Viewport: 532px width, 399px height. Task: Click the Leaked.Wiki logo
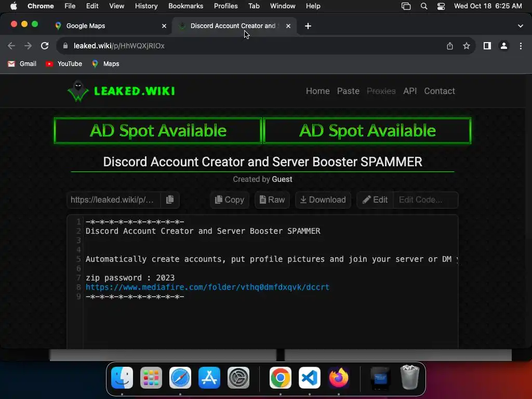click(121, 91)
